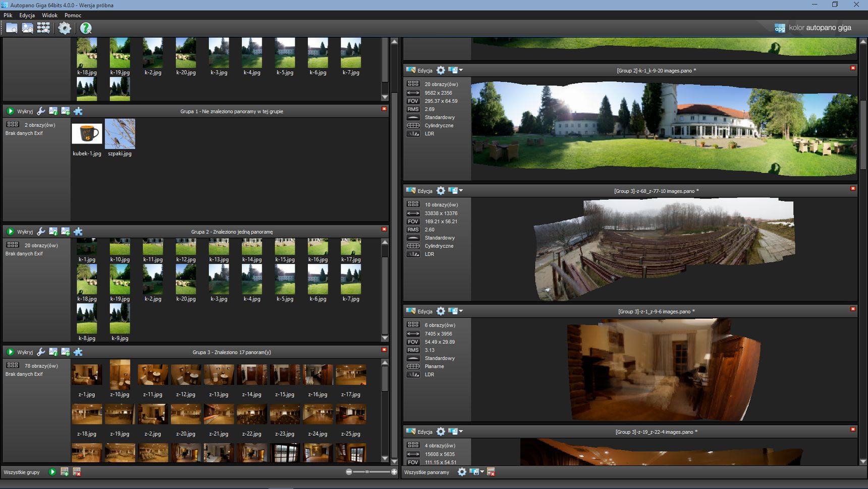Screen dimensions: 868x489
Task: Close the z-1_z-9 panorama with red x
Action: click(853, 309)
